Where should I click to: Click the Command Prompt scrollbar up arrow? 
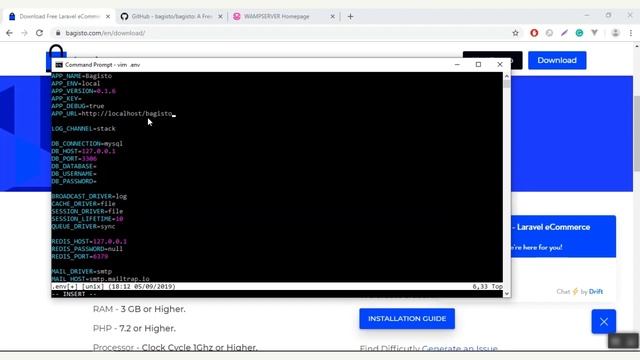click(x=507, y=76)
